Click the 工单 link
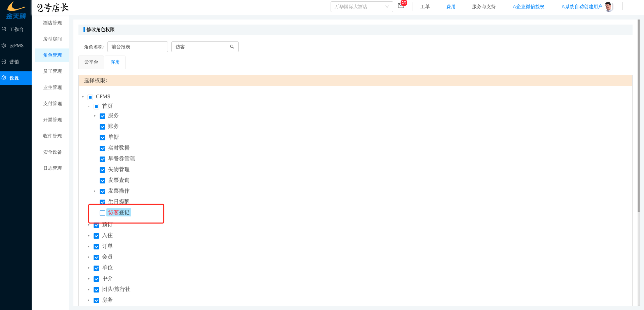 pyautogui.click(x=425, y=7)
